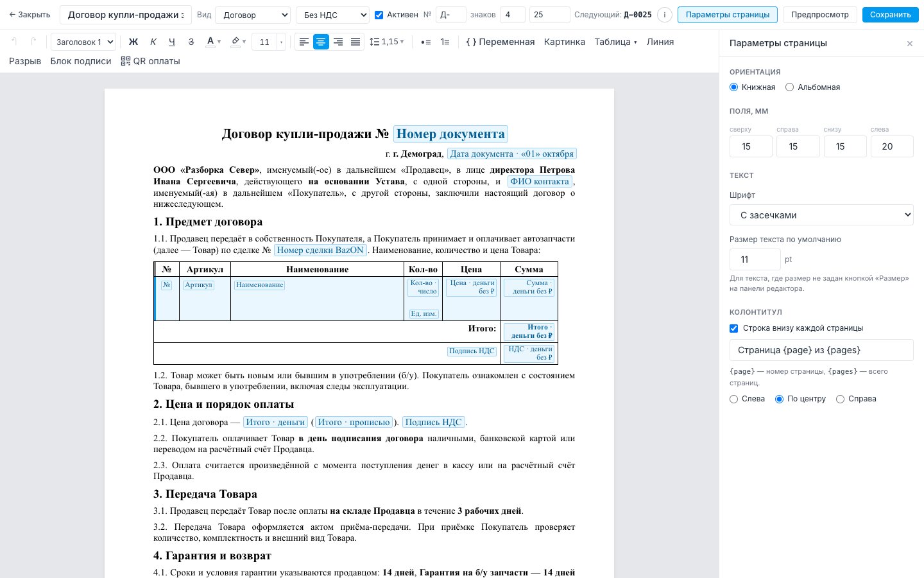Open the text color picker
Image resolution: width=924 pixels, height=578 pixels.
[x=213, y=42]
